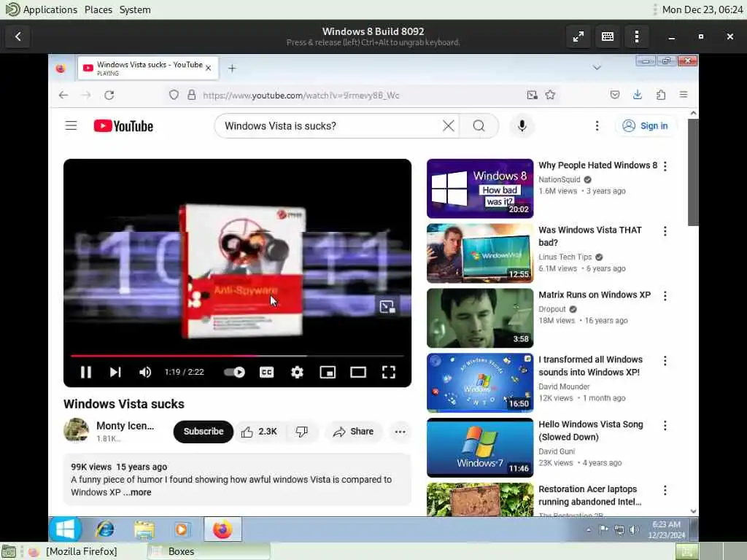Open Applications menu in GNOME panel
Viewport: 747px width, 560px height.
pos(50,9)
